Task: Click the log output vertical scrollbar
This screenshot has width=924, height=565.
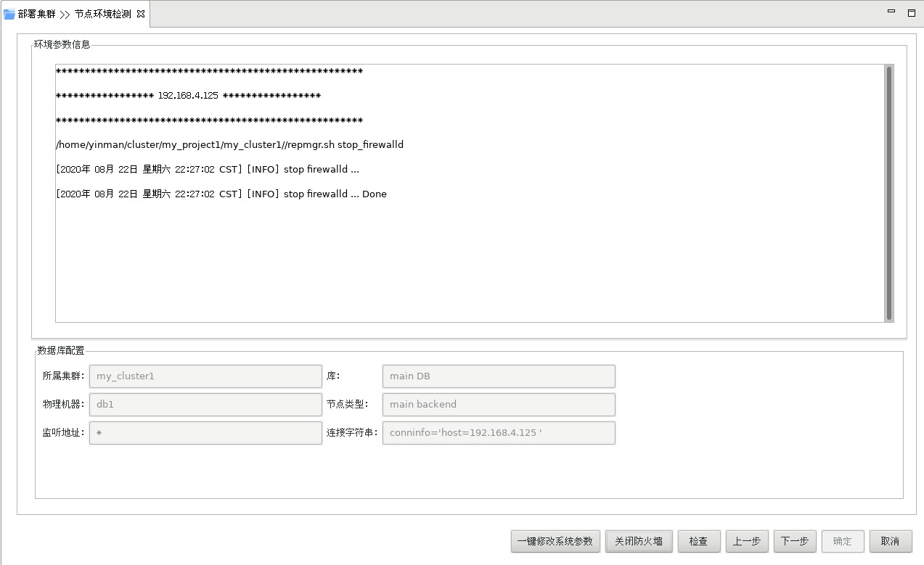Action: (889, 193)
